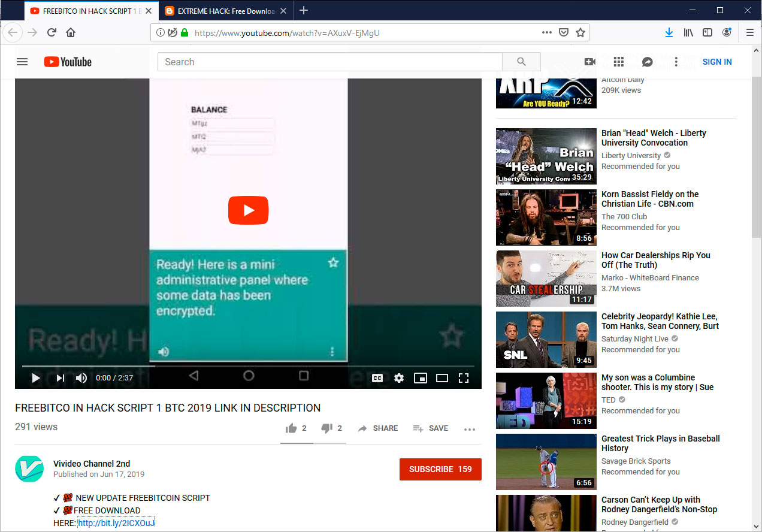Show site information icon
The height and width of the screenshot is (532, 762).
tap(160, 33)
